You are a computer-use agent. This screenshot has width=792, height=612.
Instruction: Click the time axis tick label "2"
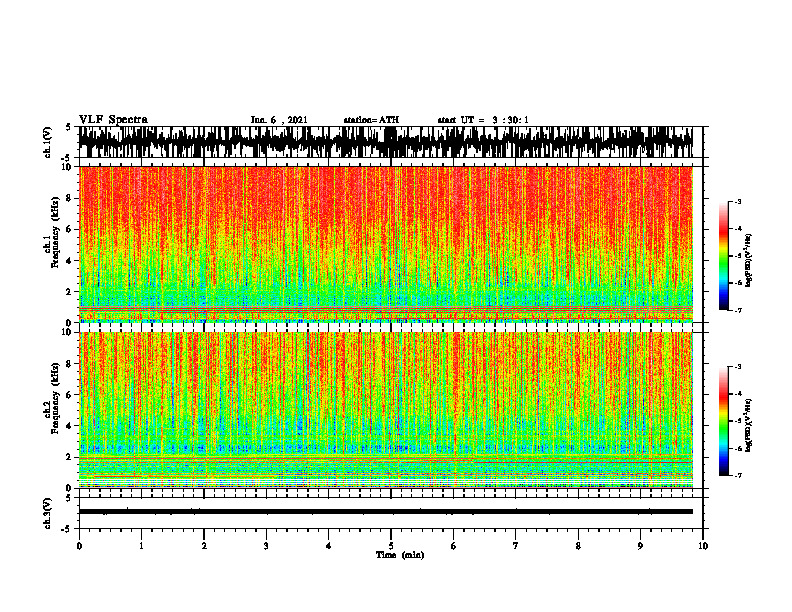click(x=204, y=546)
